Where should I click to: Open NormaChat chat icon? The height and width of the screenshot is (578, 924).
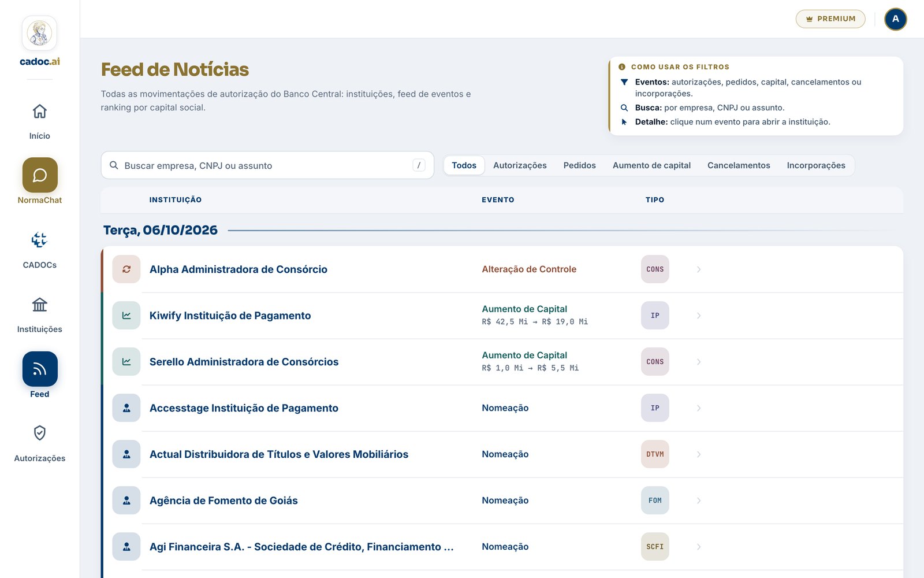[40, 175]
